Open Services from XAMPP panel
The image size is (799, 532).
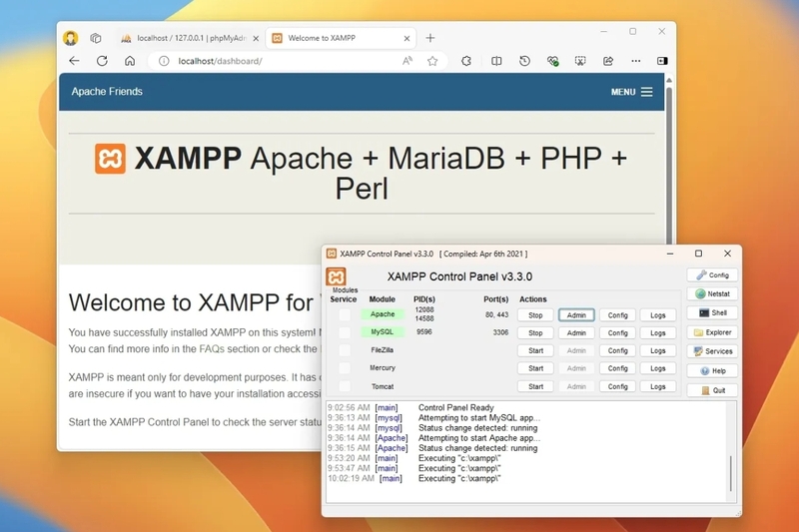pos(712,351)
